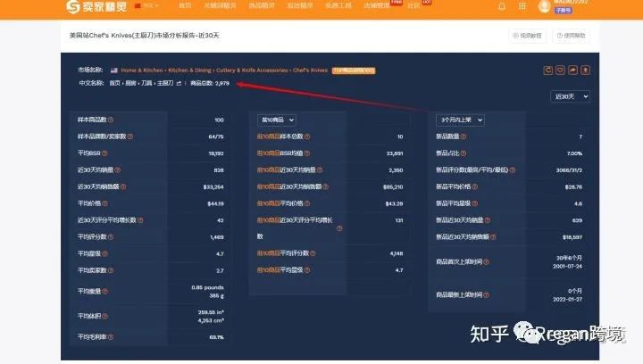Viewport: 643px width, 364px height.
Task: Click the 卖家精灵 logo in header
Action: [x=96, y=6]
